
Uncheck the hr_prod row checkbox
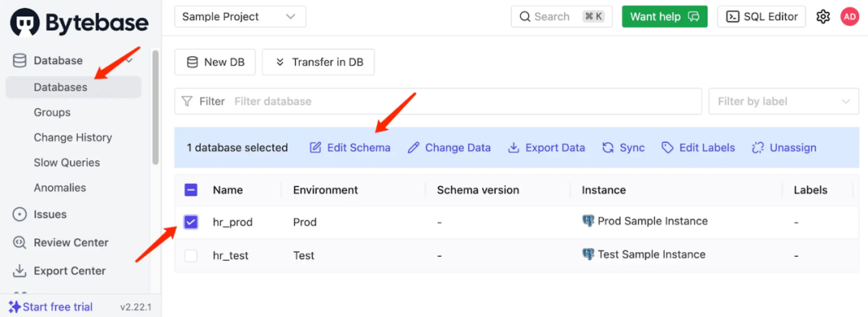(x=191, y=222)
